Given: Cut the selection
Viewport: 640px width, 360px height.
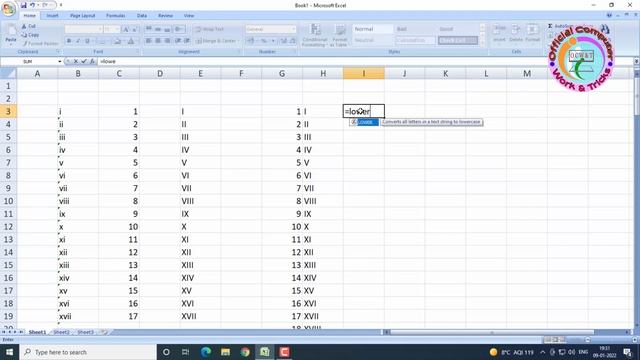Looking at the screenshot, I should coord(29,26).
